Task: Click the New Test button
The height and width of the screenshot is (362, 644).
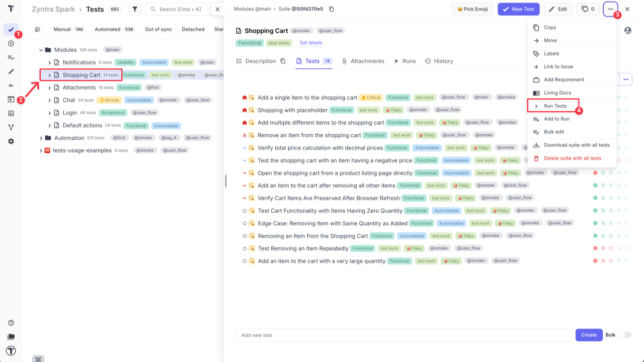Action: coord(518,9)
